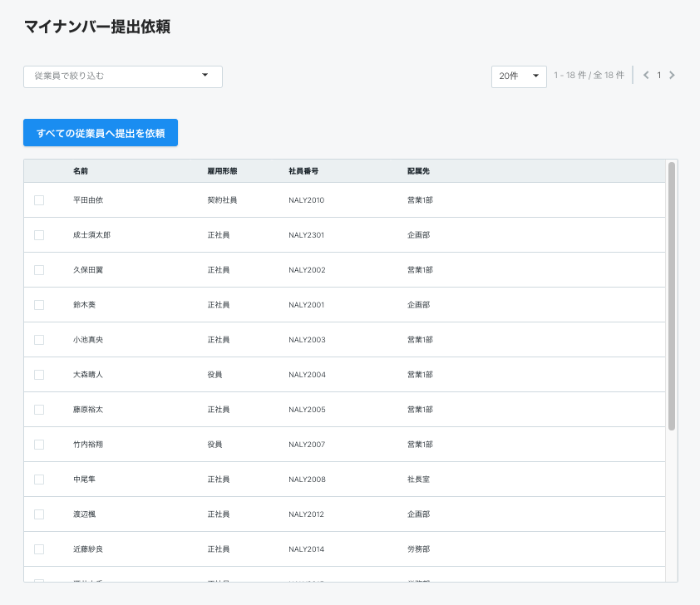Viewport: 700px width, 605px height.
Task: Click the name 大森晴人
Action: (x=88, y=375)
